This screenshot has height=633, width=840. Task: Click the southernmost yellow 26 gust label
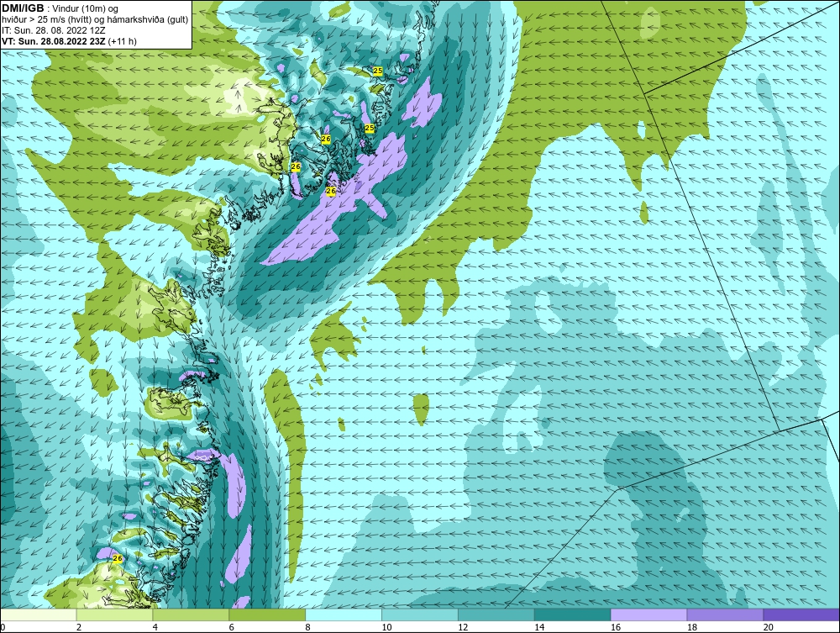click(118, 558)
